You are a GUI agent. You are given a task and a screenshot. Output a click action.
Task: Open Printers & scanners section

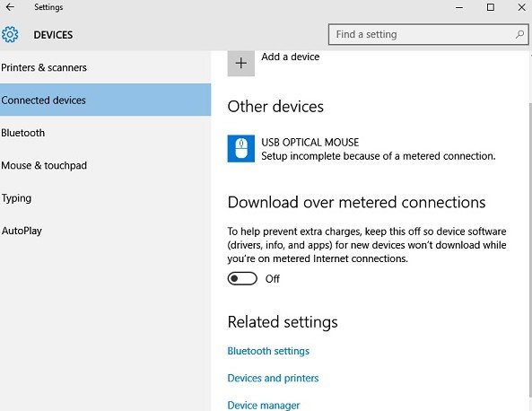tap(105, 67)
